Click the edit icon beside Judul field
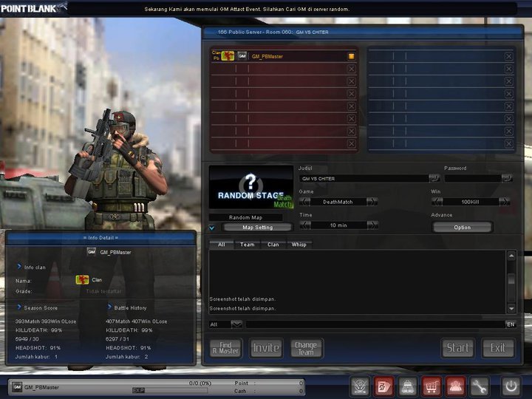 pos(434,178)
